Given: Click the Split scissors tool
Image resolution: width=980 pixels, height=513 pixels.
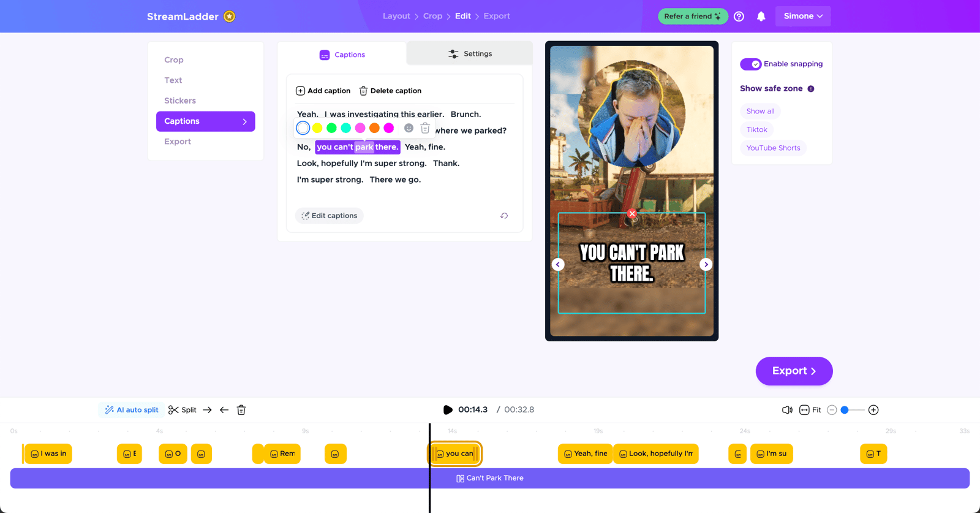Looking at the screenshot, I should (x=183, y=410).
